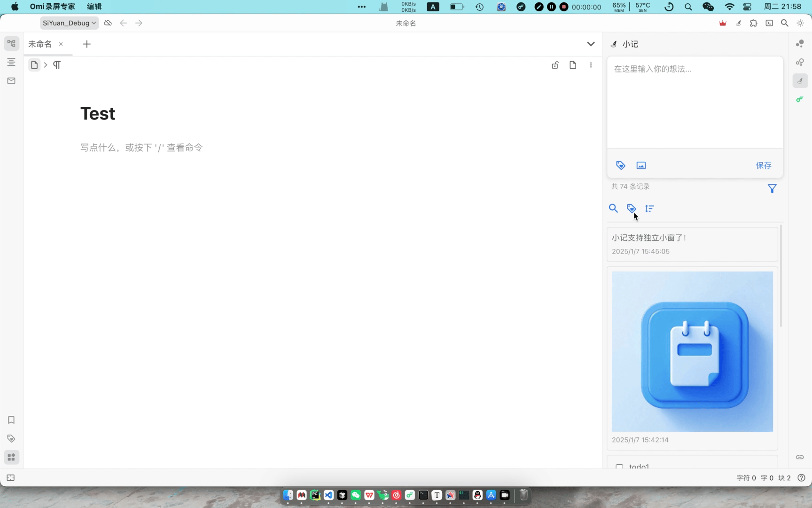The height and width of the screenshot is (508, 812).
Task: Click the red crown membership icon
Action: click(722, 23)
